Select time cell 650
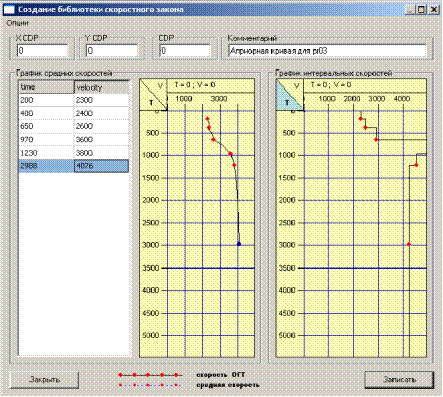 [46, 126]
